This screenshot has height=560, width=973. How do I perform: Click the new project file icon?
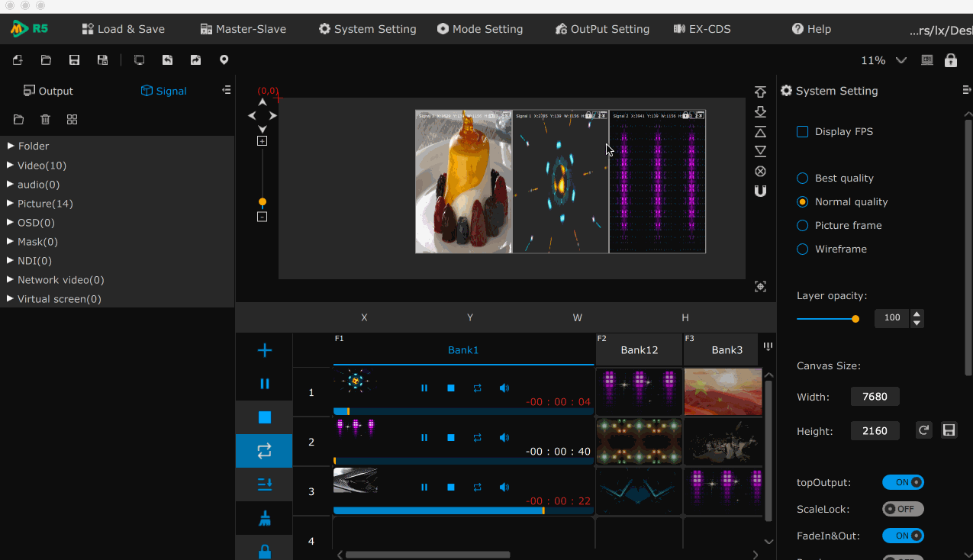[x=18, y=60]
